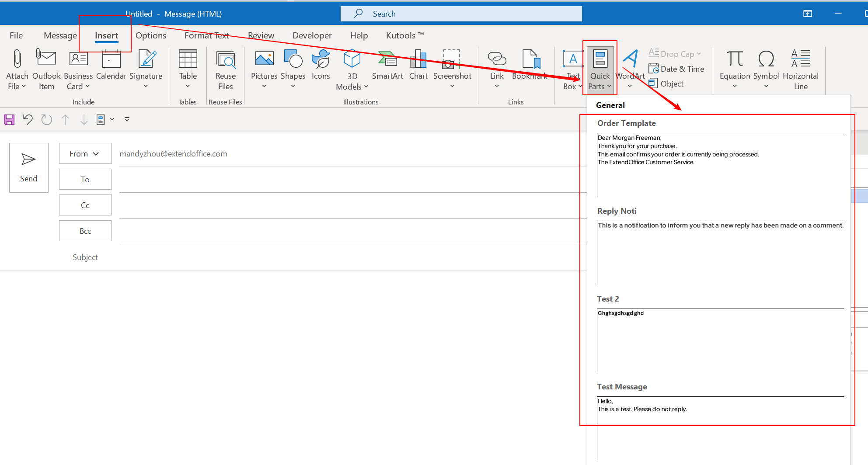Open the Bcc recipients field

tap(85, 230)
